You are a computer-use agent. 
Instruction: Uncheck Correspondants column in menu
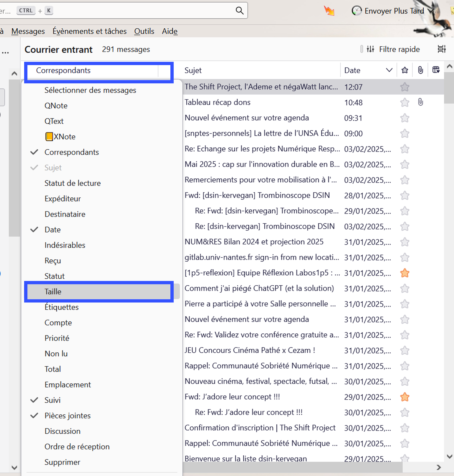pyautogui.click(x=72, y=152)
